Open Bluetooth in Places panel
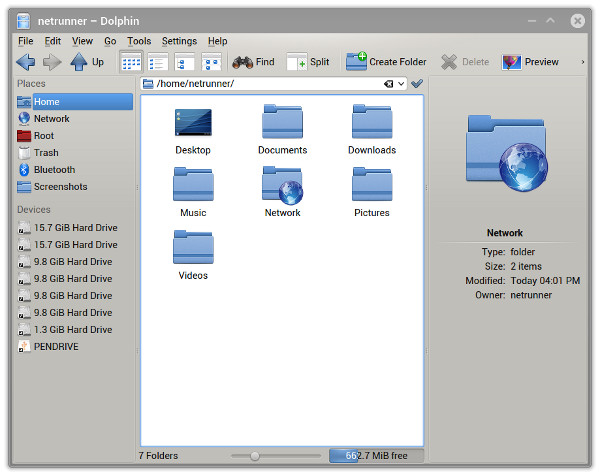The width and height of the screenshot is (600, 476). click(x=54, y=170)
